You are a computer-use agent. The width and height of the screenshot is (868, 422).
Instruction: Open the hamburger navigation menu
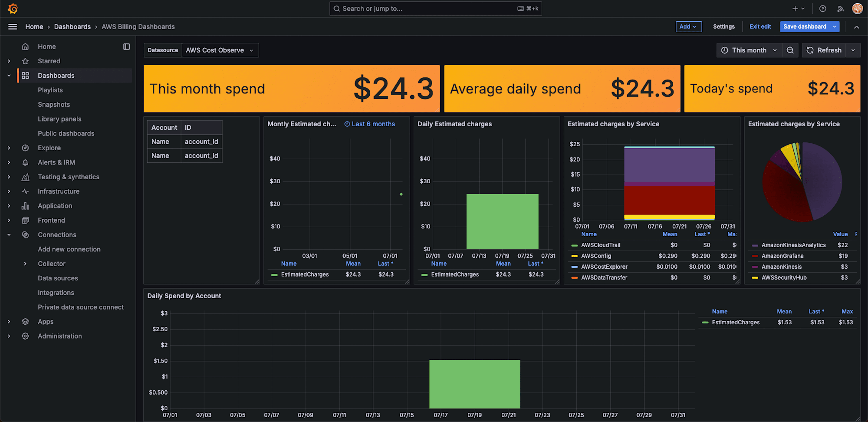click(x=13, y=26)
